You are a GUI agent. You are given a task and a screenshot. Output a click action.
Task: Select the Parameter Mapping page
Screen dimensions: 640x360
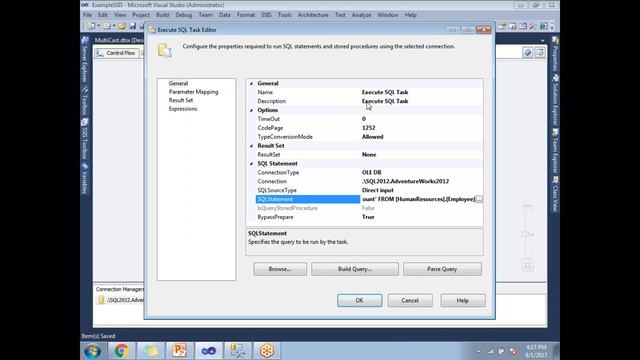pyautogui.click(x=193, y=92)
